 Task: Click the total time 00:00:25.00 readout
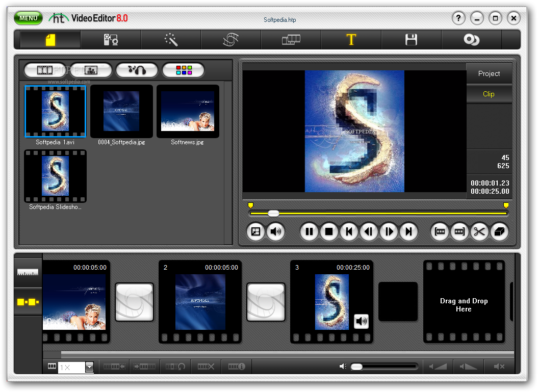tap(490, 191)
